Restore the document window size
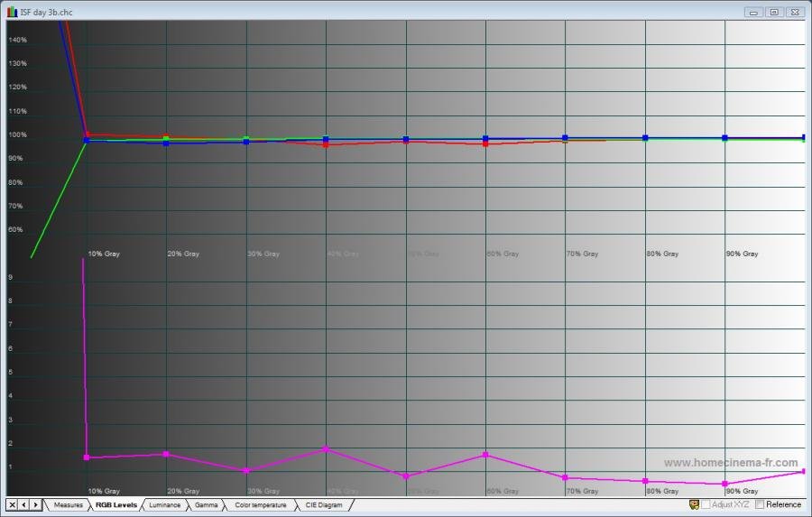Image resolution: width=812 pixels, height=517 pixels. 773,12
